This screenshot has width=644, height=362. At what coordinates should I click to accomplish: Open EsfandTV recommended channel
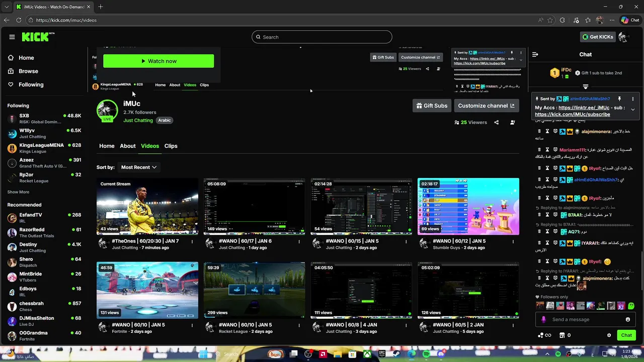click(x=44, y=218)
